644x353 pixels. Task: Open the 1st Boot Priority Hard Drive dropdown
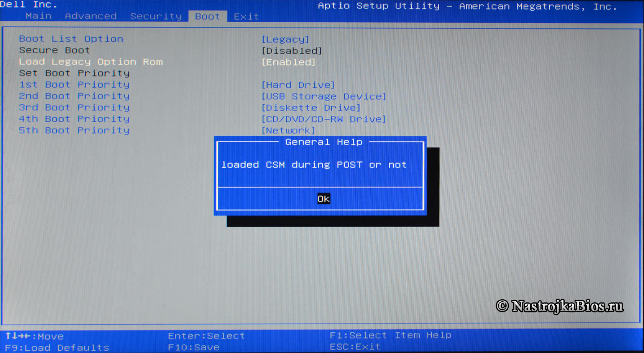coord(298,85)
